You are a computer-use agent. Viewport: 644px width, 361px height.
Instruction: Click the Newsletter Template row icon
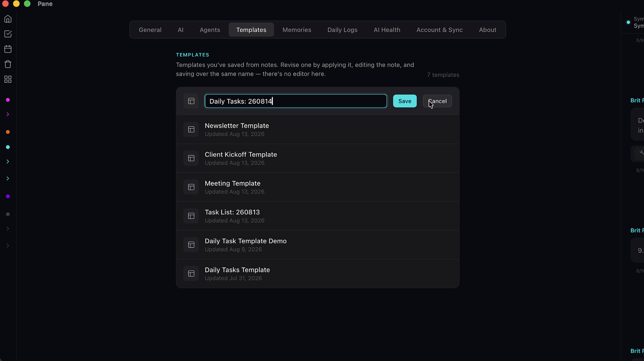[191, 130]
